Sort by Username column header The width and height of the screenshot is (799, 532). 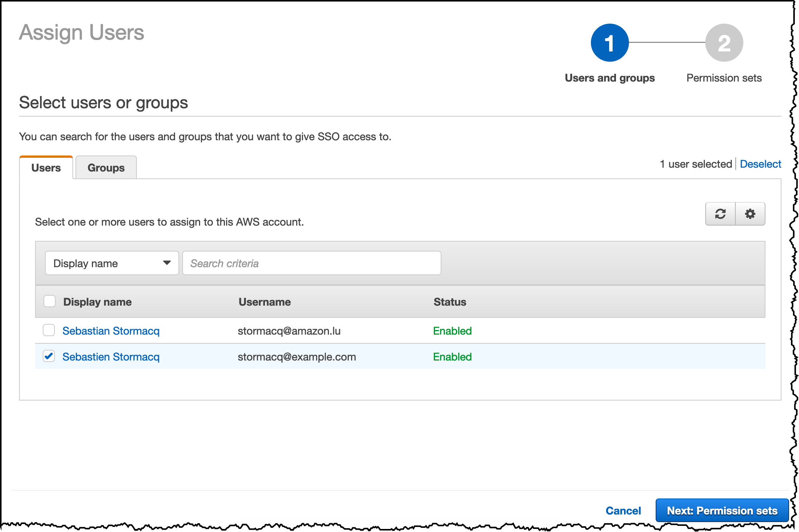click(265, 302)
